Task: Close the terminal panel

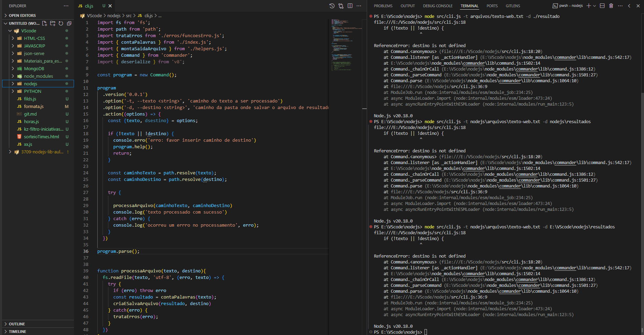Action: (x=638, y=6)
